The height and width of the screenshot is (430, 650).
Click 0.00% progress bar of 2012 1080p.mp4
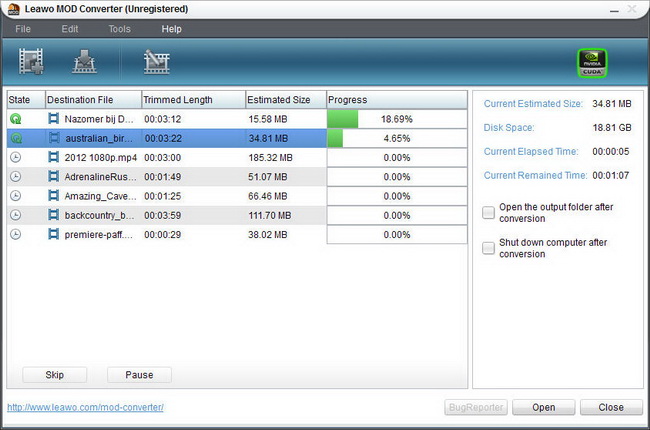click(x=397, y=158)
